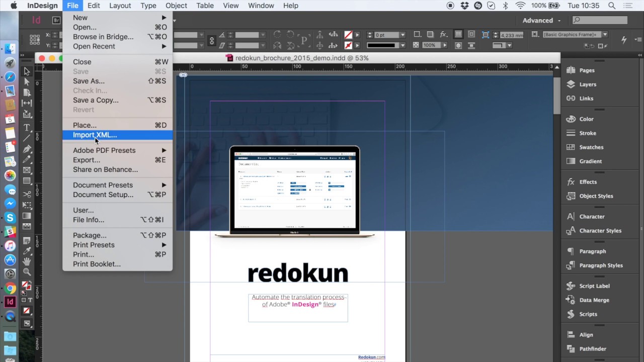The height and width of the screenshot is (362, 644).
Task: Select the Pencil tool
Action: 27,159
